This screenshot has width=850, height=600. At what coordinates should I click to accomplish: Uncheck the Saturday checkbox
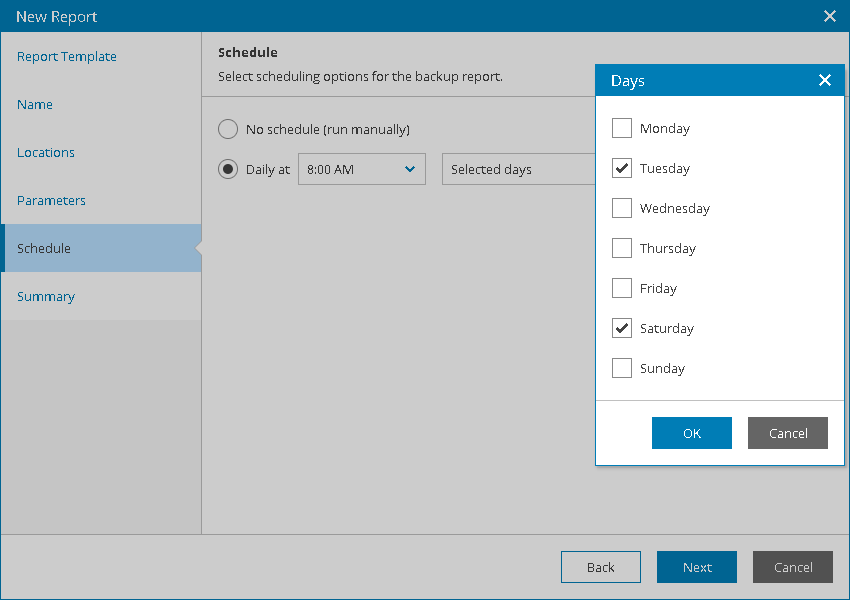click(622, 328)
